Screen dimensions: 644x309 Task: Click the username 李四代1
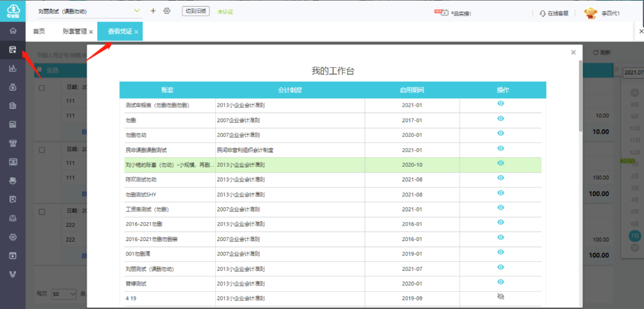(611, 14)
